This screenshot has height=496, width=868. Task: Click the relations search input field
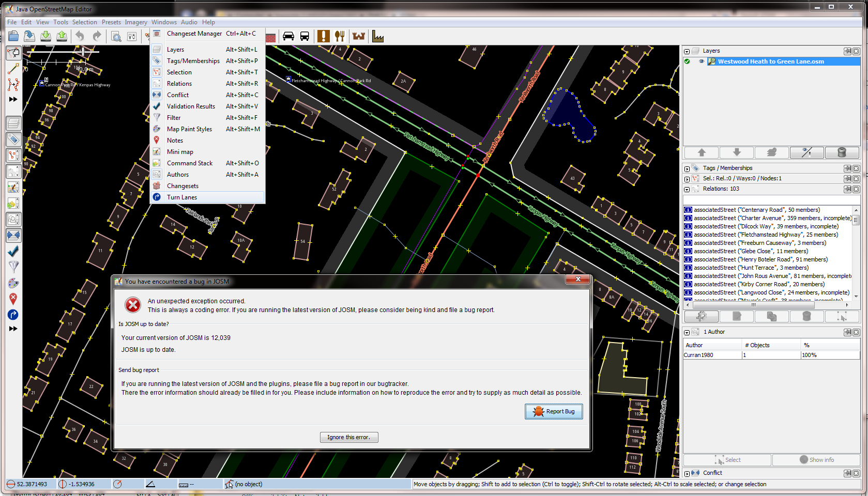pos(772,200)
